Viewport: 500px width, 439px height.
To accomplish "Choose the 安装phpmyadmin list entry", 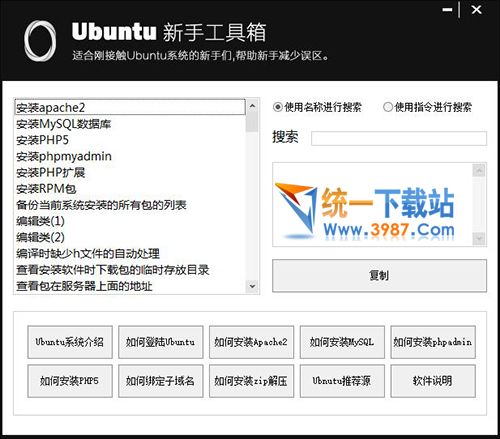I will pyautogui.click(x=130, y=156).
